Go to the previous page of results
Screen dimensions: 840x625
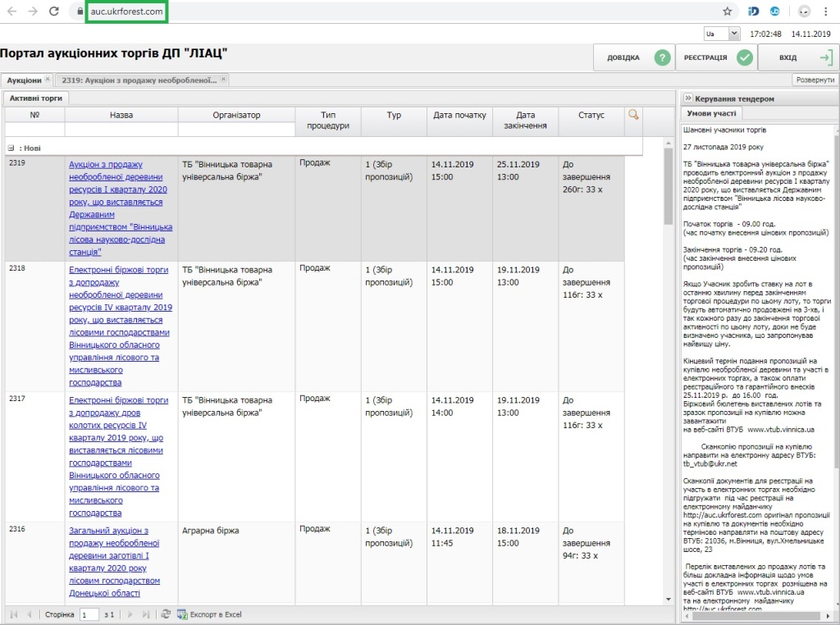[x=30, y=614]
